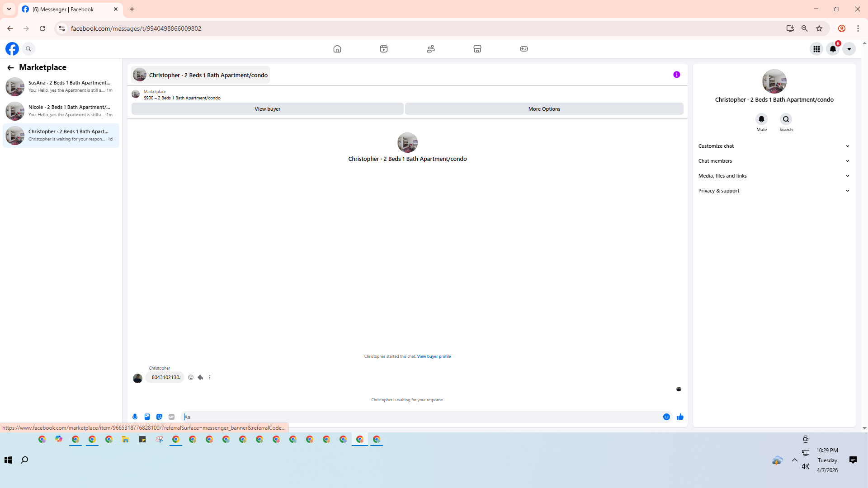Choose a GIF
The image size is (868, 488).
coord(171,417)
